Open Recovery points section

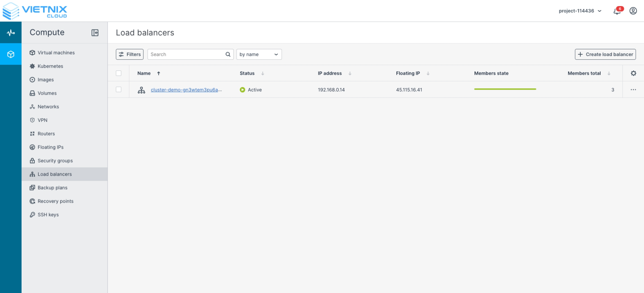coord(65,201)
